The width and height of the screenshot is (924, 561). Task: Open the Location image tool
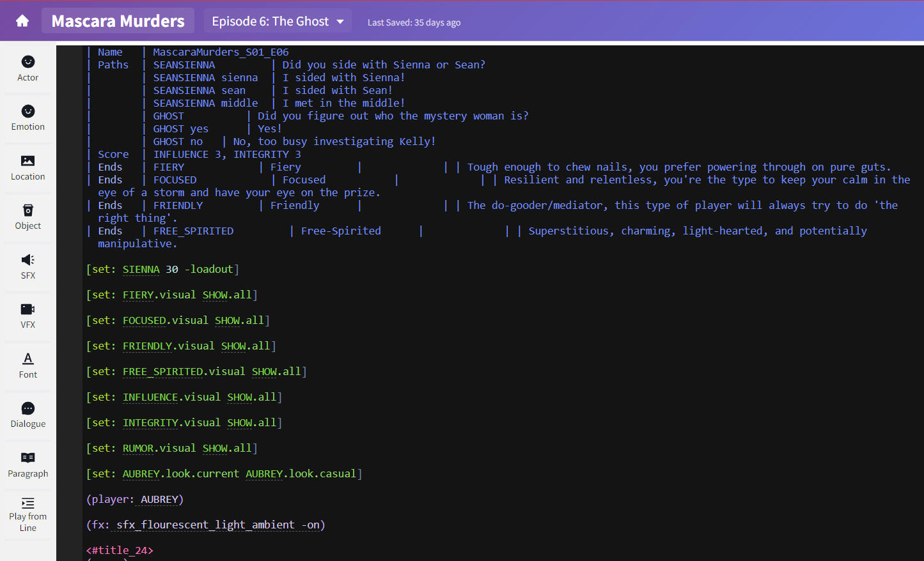click(x=28, y=167)
